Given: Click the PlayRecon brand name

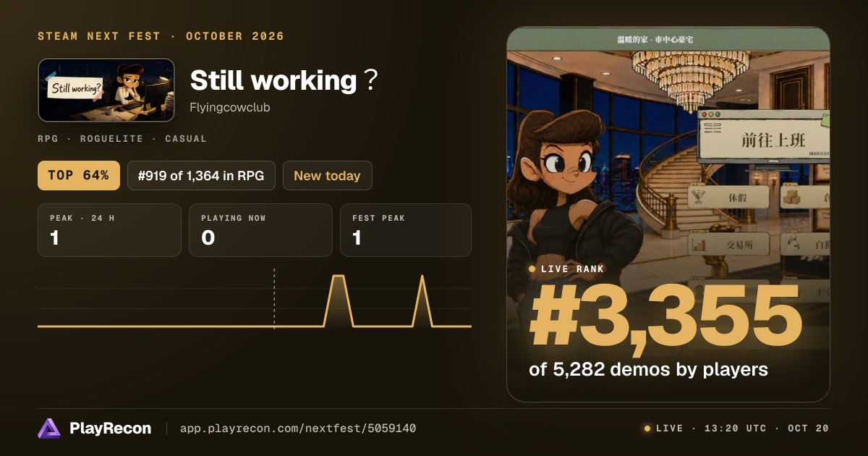Looking at the screenshot, I should point(110,428).
